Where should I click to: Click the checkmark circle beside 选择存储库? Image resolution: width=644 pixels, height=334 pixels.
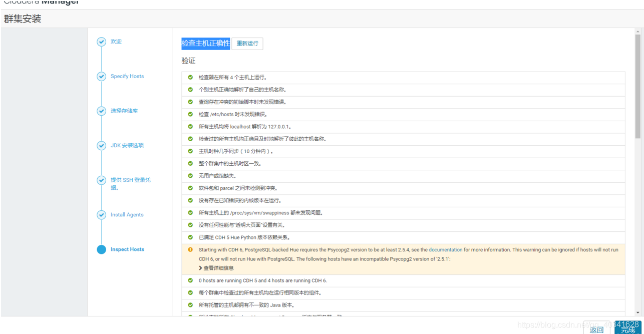pos(102,111)
